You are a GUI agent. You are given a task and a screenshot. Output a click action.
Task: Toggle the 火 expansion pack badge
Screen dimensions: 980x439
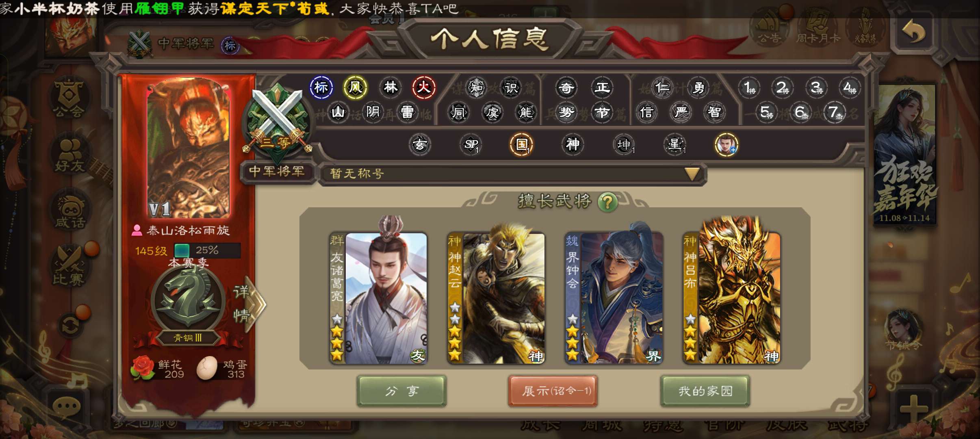(424, 87)
